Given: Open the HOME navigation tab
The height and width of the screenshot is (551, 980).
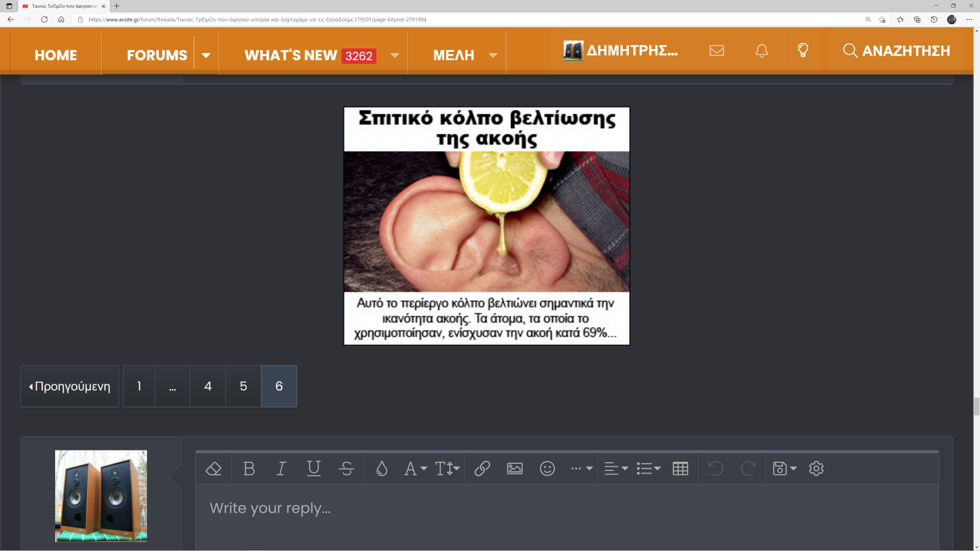Looking at the screenshot, I should tap(56, 55).
